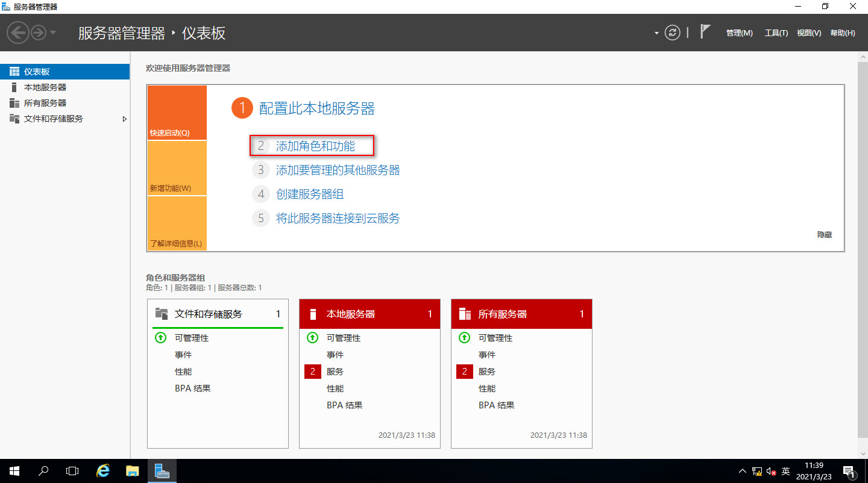Open the Windows Start menu
868x483 pixels.
pyautogui.click(x=14, y=471)
